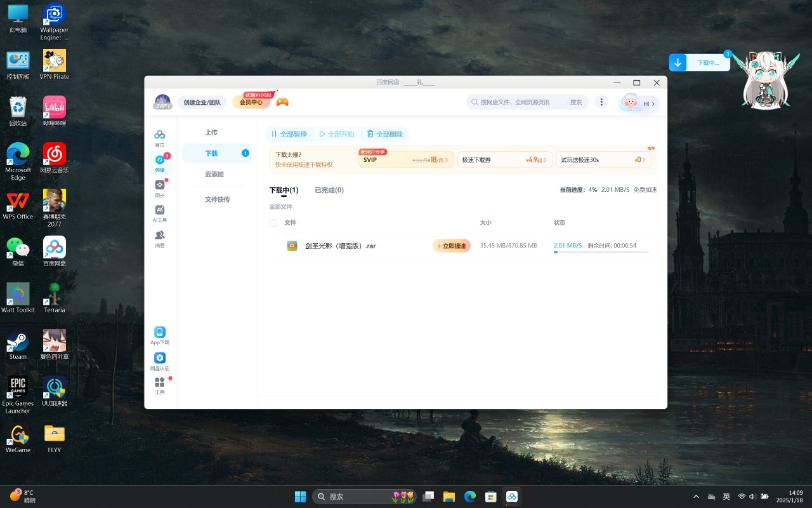The height and width of the screenshot is (508, 812).
Task: Click the 搜索 button in search bar
Action: (576, 102)
